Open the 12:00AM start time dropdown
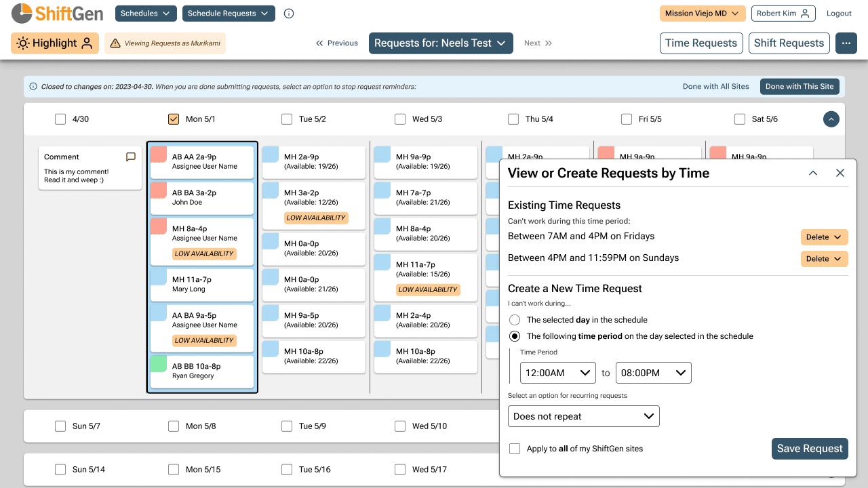The width and height of the screenshot is (868, 488). (x=557, y=373)
